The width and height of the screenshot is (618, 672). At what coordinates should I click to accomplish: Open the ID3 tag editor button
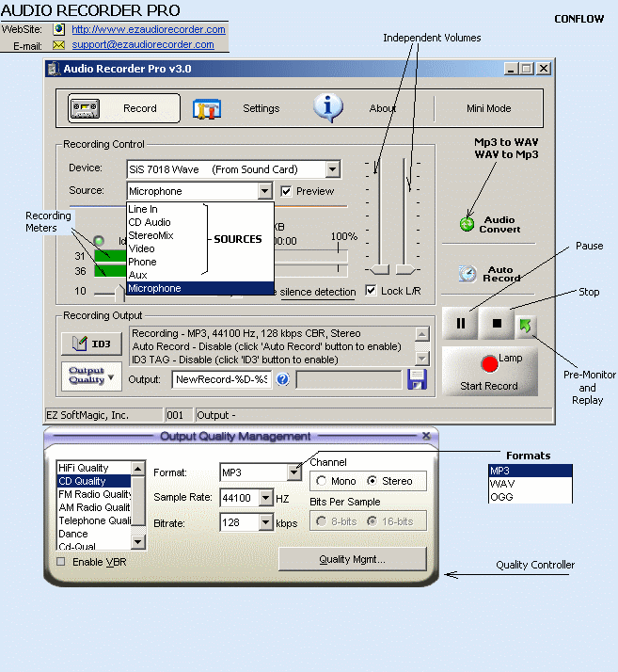tap(91, 344)
